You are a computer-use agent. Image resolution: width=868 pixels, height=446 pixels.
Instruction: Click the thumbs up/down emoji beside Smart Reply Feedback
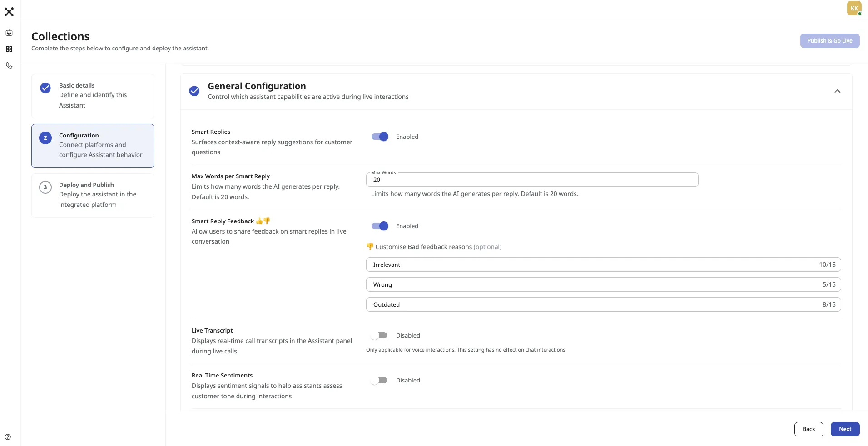(263, 221)
